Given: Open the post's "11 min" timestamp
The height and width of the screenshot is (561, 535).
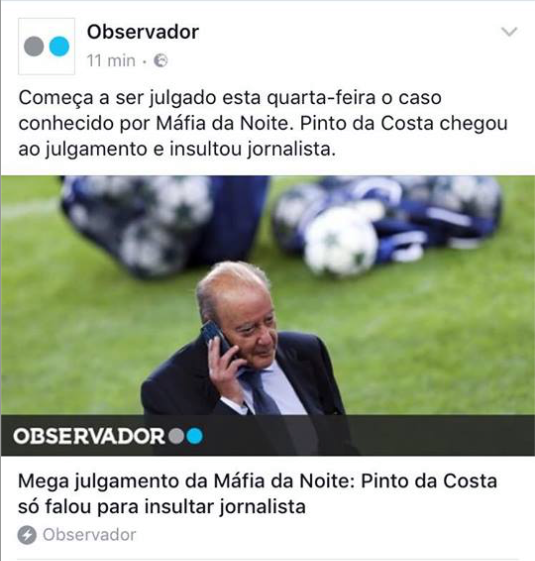Looking at the screenshot, I should click(111, 60).
